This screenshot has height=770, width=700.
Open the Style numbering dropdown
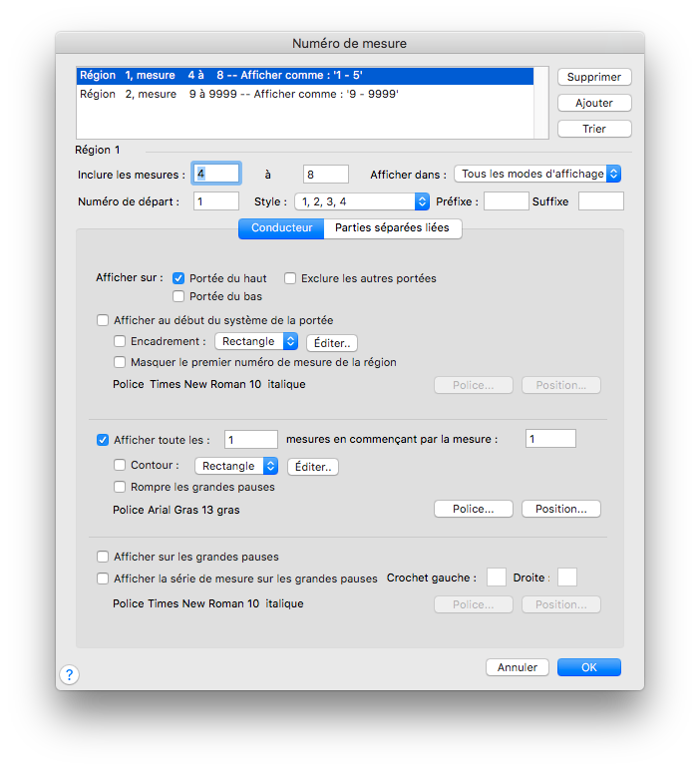(x=360, y=201)
